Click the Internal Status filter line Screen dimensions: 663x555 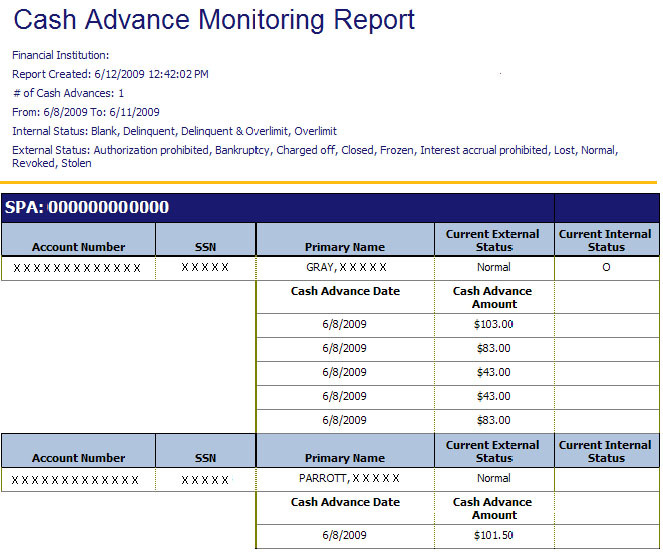point(174,131)
